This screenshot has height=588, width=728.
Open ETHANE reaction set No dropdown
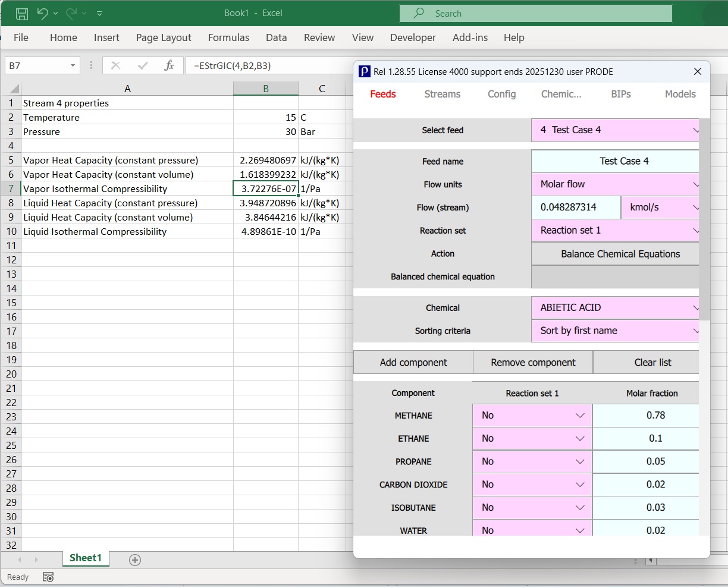(x=532, y=439)
